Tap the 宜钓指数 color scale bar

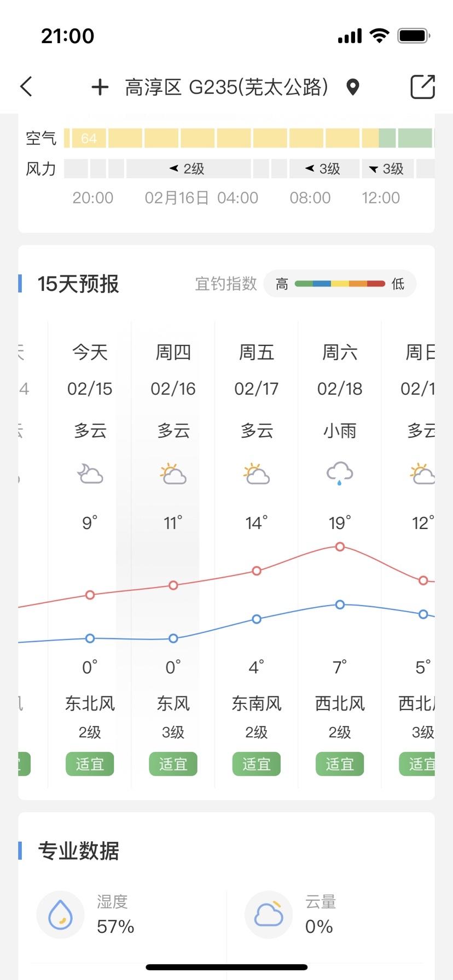point(340,284)
